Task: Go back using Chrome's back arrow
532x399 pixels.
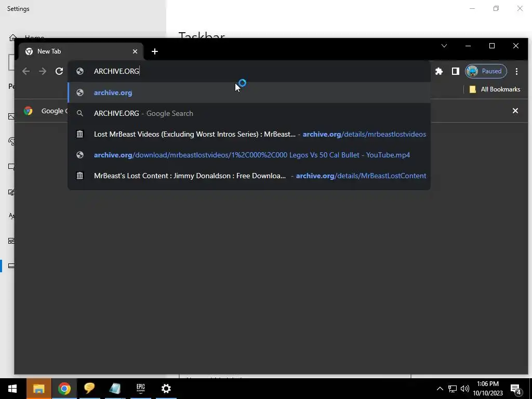Action: (26, 71)
